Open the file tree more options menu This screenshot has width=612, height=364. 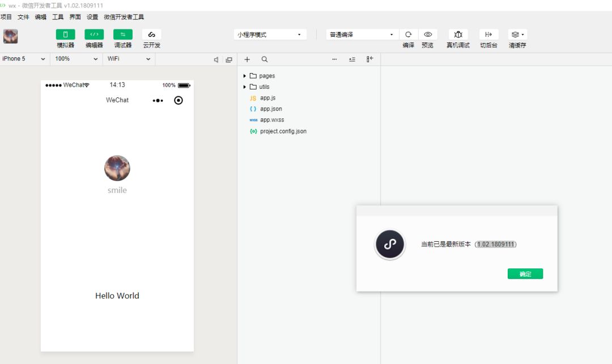coord(334,59)
